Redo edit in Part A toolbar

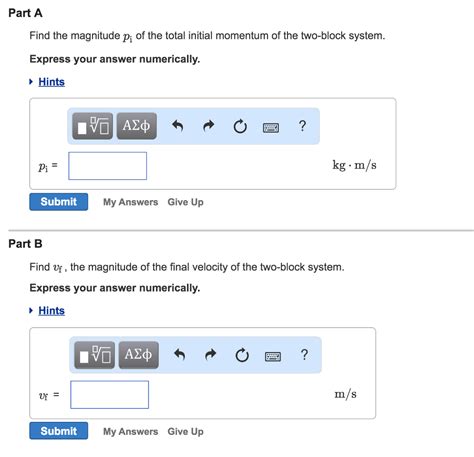point(209,126)
